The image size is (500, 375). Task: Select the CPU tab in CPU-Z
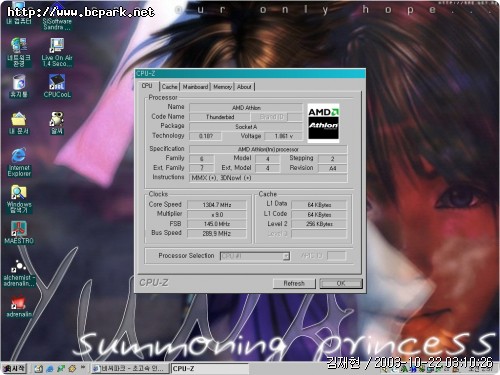pyautogui.click(x=147, y=86)
